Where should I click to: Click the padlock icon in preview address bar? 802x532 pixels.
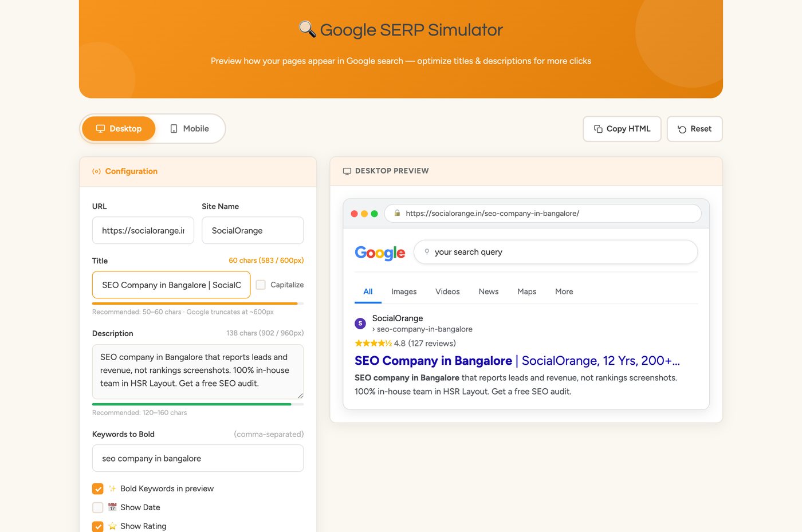click(397, 213)
